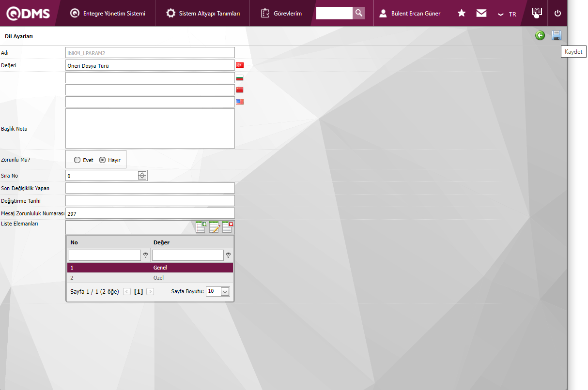This screenshot has width=588, height=390.
Task: Open messages via the envelope icon
Action: point(481,13)
